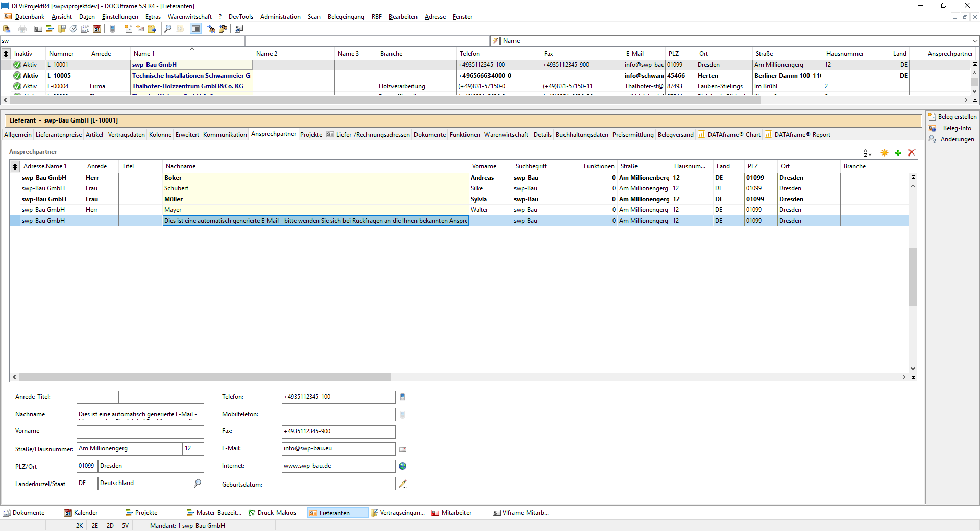
Task: Click the Name 1 column sort header
Action: 191,54
